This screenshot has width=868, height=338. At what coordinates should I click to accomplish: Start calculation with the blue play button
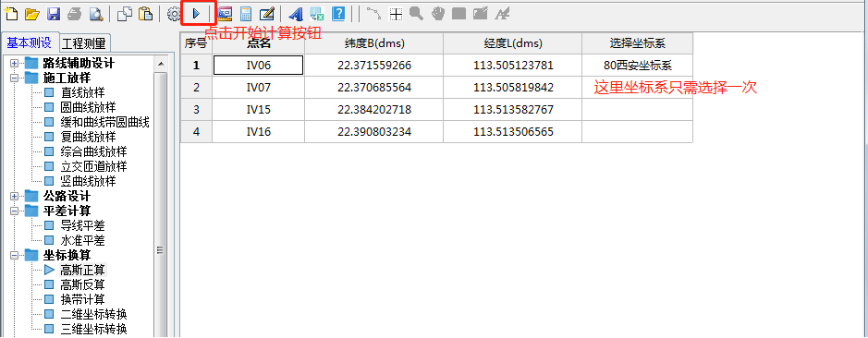point(196,13)
